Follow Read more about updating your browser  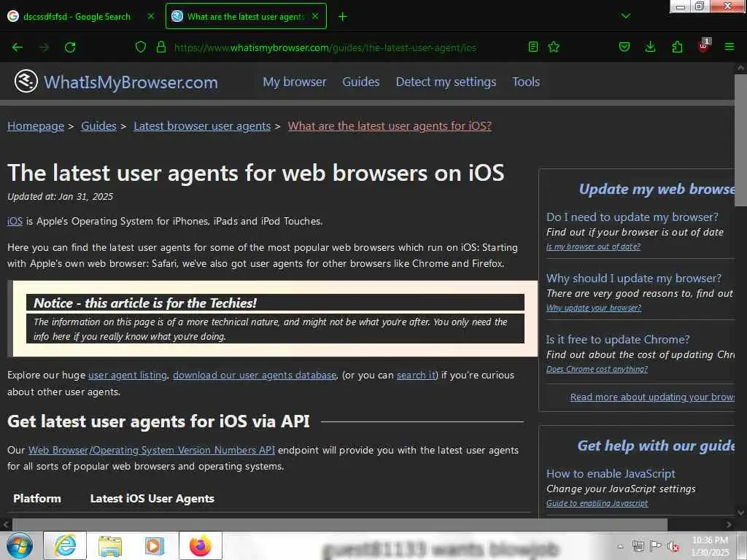coord(653,397)
